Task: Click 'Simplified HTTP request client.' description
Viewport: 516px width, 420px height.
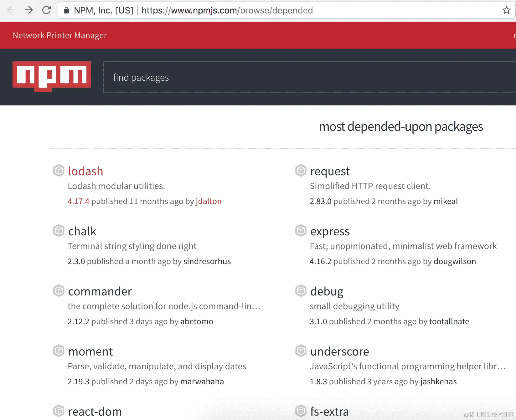Action: 370,186
